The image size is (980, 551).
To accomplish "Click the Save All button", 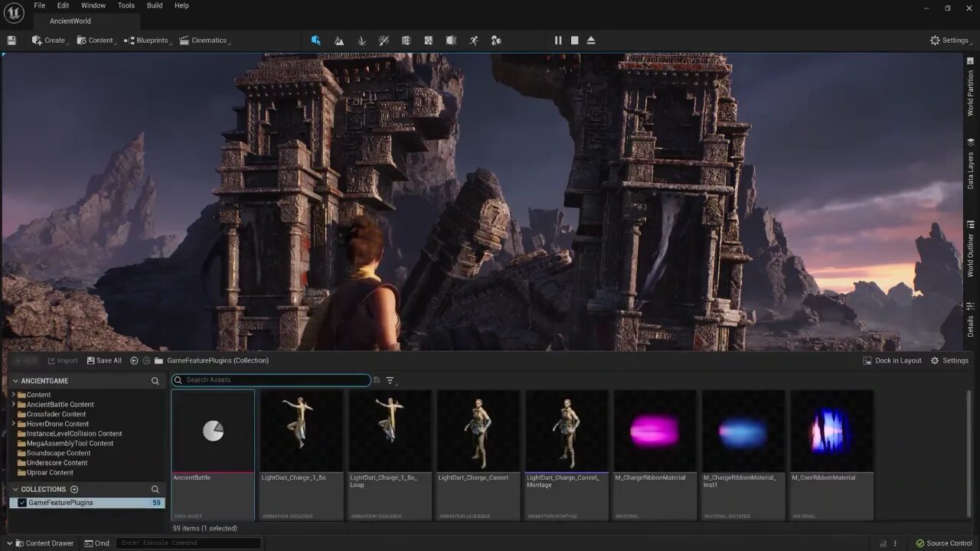I will pyautogui.click(x=104, y=360).
